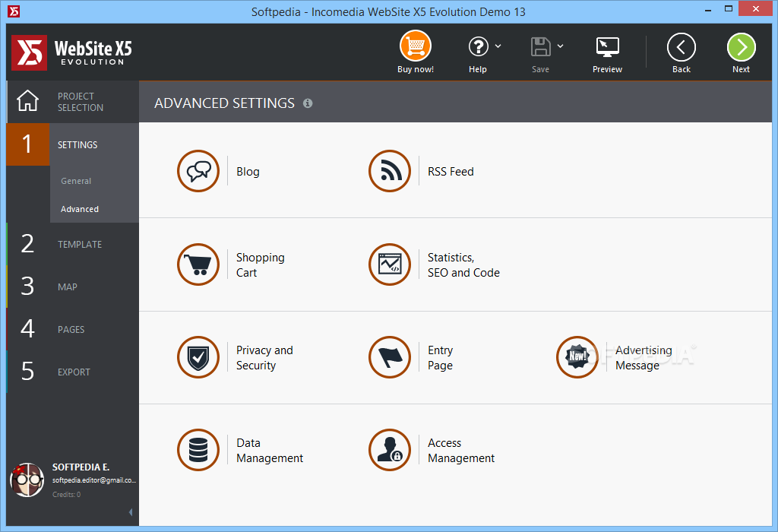The image size is (778, 532).
Task: Click the ADVANCED SETTINGS heading
Action: [x=224, y=103]
